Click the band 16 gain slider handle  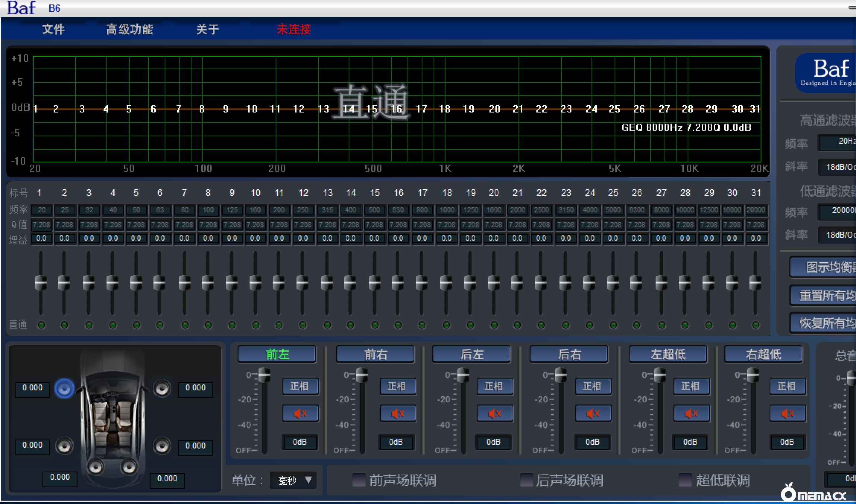click(398, 283)
